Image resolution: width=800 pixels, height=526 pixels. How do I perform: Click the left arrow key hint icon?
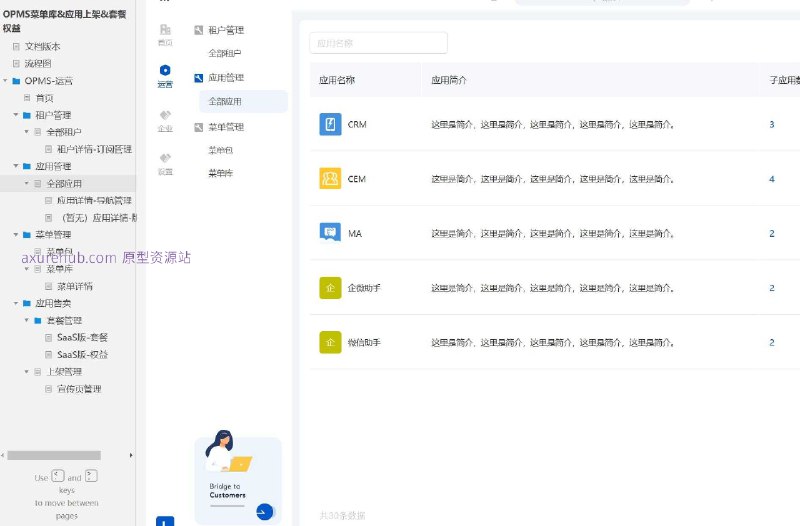[x=58, y=476]
